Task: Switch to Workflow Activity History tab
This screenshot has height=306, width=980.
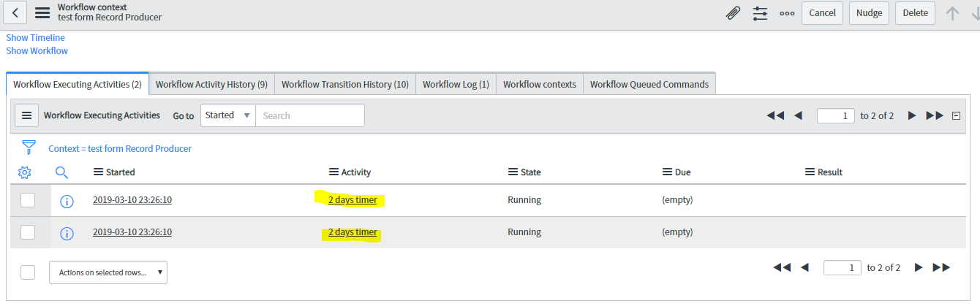Action: 211,84
